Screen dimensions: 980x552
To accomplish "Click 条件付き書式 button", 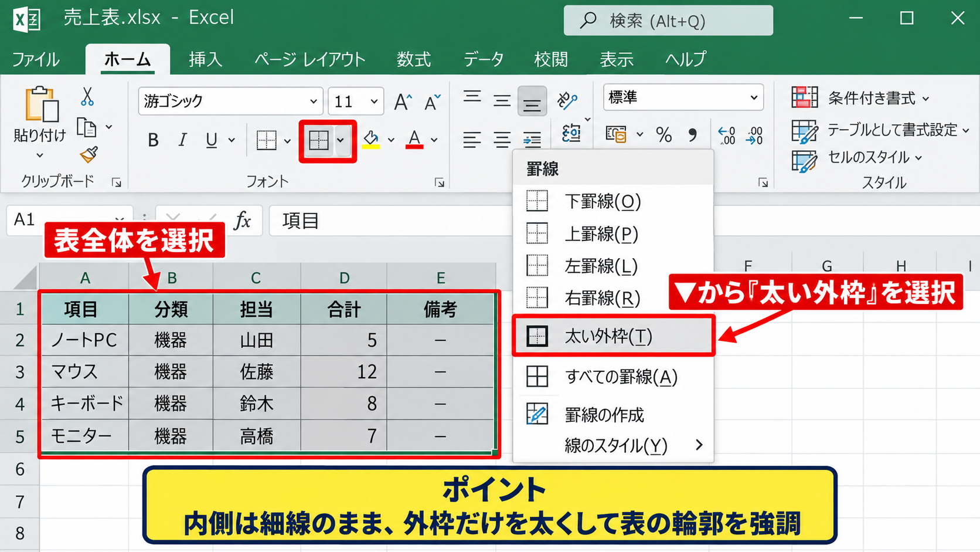I will [x=860, y=98].
